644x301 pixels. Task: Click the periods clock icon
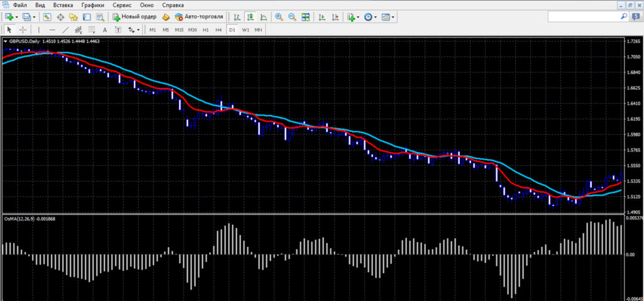[368, 17]
